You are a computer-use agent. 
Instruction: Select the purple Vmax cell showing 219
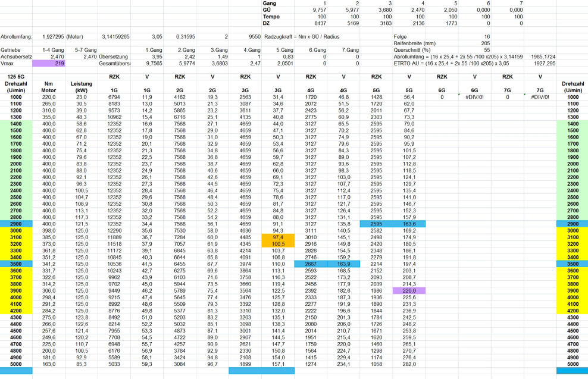point(49,63)
